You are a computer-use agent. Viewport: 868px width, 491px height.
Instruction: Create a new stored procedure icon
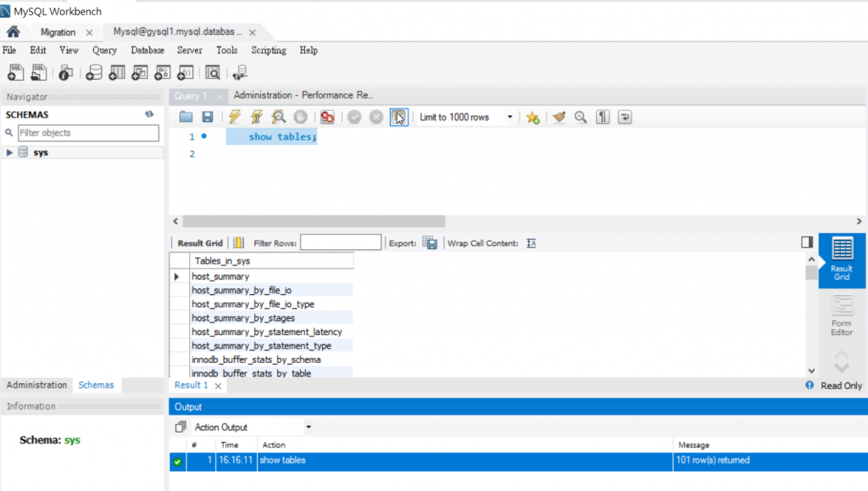pos(162,73)
